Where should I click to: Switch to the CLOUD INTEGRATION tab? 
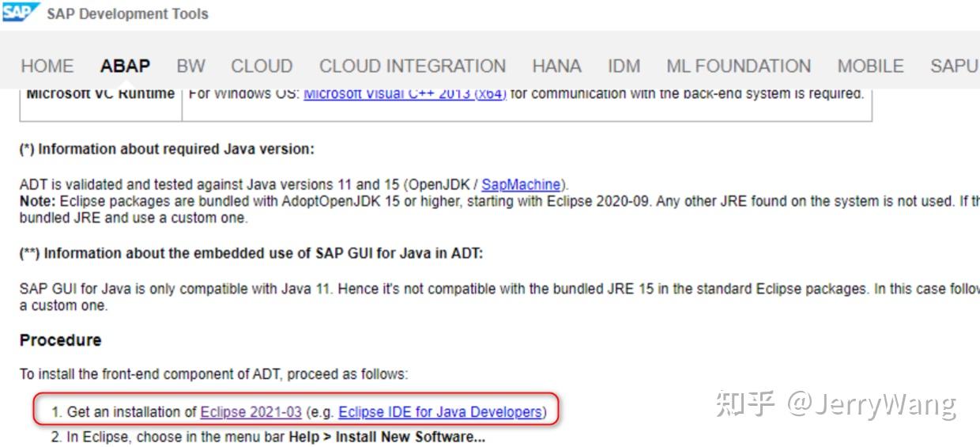coord(413,66)
